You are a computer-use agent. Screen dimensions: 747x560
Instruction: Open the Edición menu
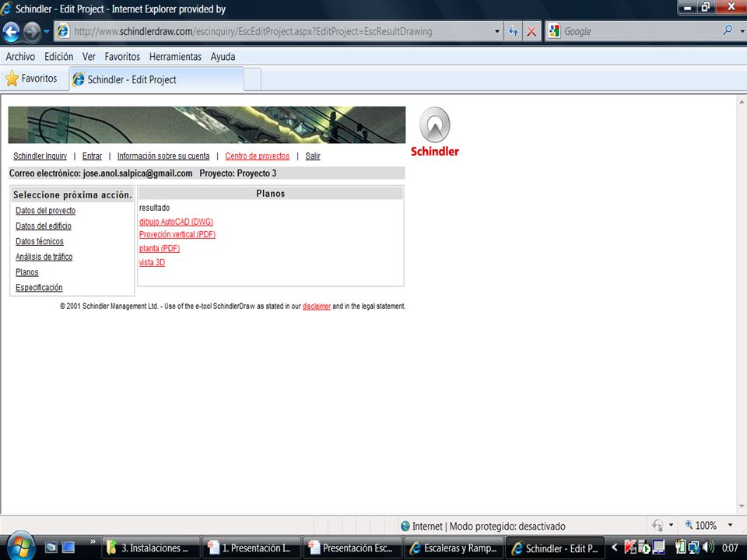click(x=58, y=57)
